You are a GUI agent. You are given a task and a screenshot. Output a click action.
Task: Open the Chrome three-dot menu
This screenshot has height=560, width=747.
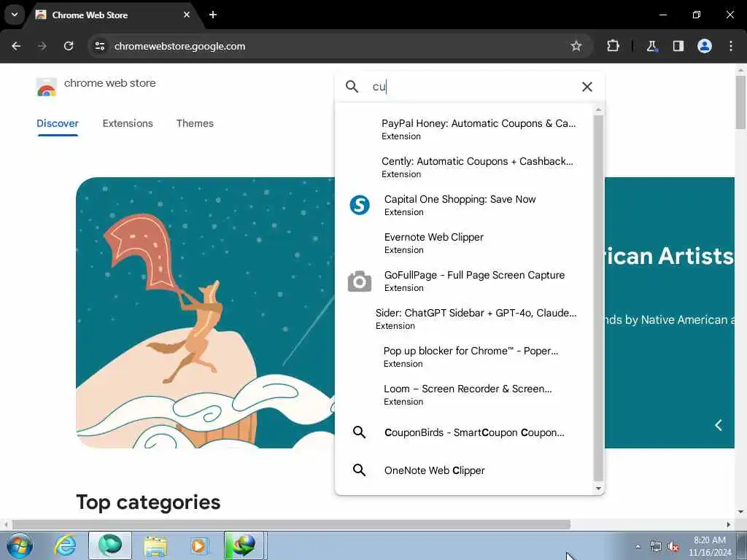(x=731, y=46)
